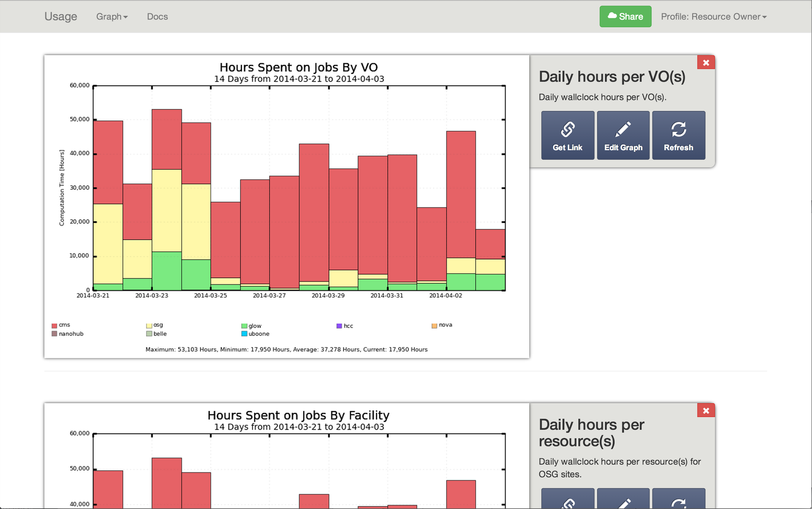Click the yellow osg legend swatch
This screenshot has width=812, height=509.
coord(149,326)
